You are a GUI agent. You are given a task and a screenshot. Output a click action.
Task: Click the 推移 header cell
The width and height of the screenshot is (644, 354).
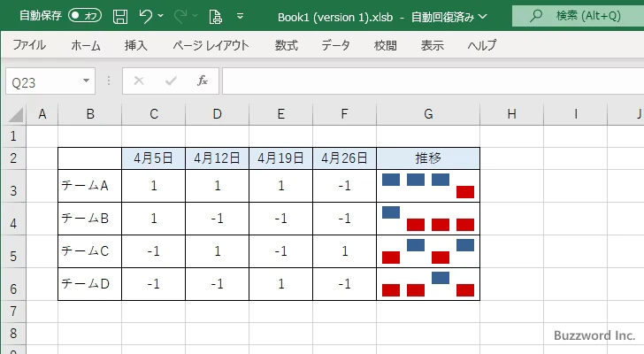[x=428, y=158]
